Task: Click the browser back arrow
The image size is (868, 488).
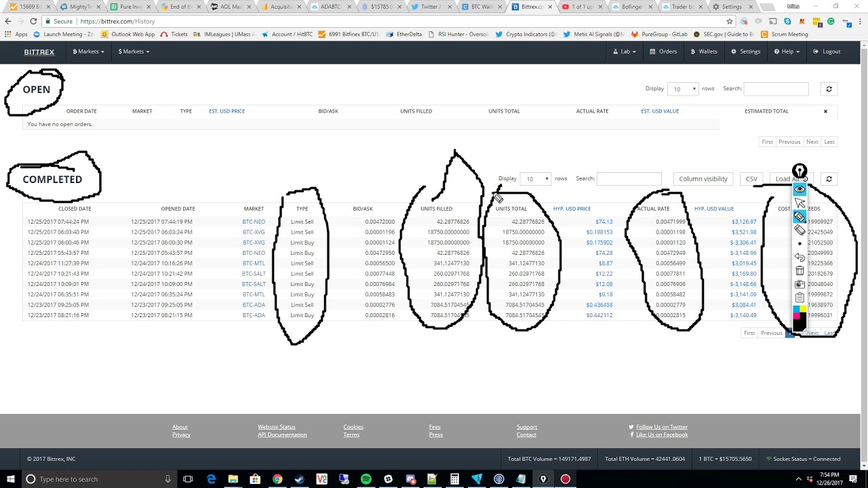Action: 8,21
